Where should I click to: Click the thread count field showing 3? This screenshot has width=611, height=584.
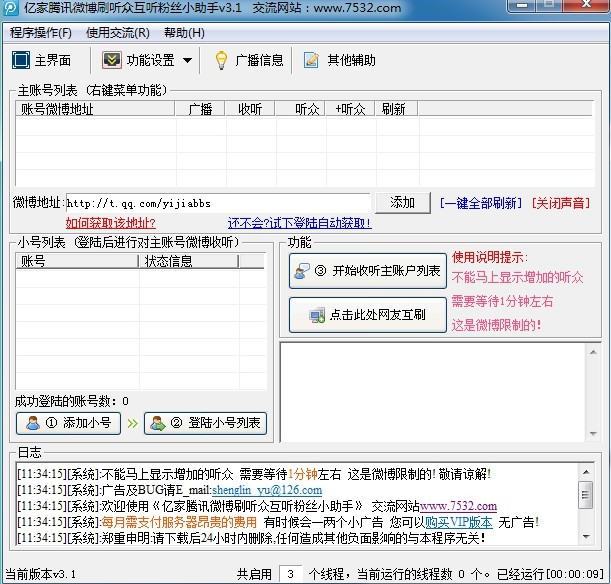[290, 574]
